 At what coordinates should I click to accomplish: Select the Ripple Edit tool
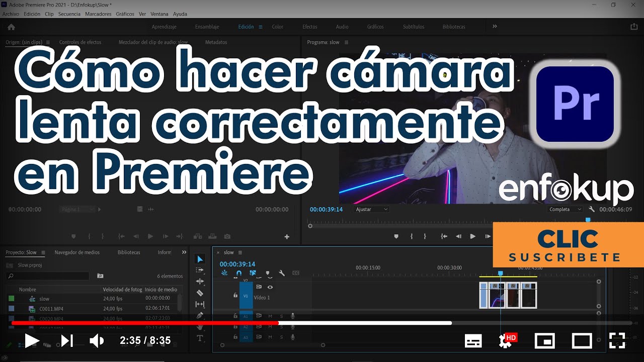coord(200,282)
